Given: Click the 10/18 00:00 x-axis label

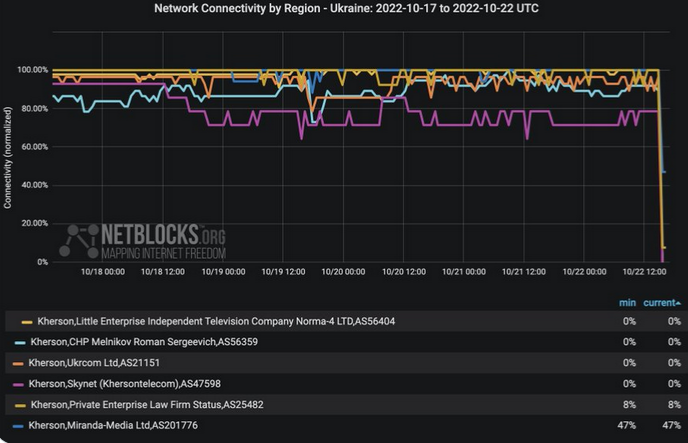Looking at the screenshot, I should tap(103, 272).
